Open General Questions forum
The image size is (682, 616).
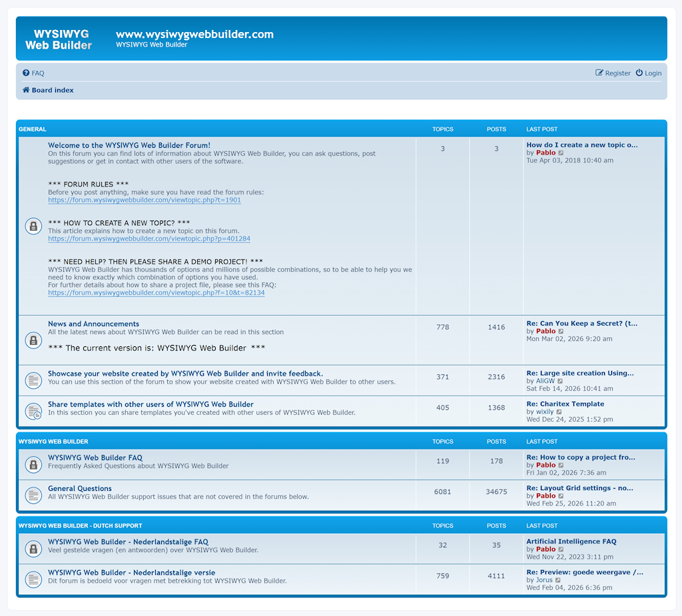coord(79,488)
